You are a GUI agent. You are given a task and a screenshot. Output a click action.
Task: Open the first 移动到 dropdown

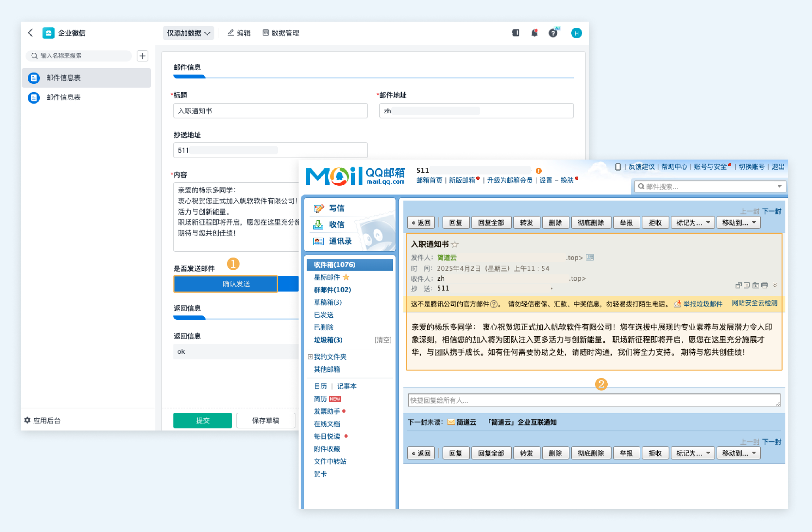[x=738, y=222]
